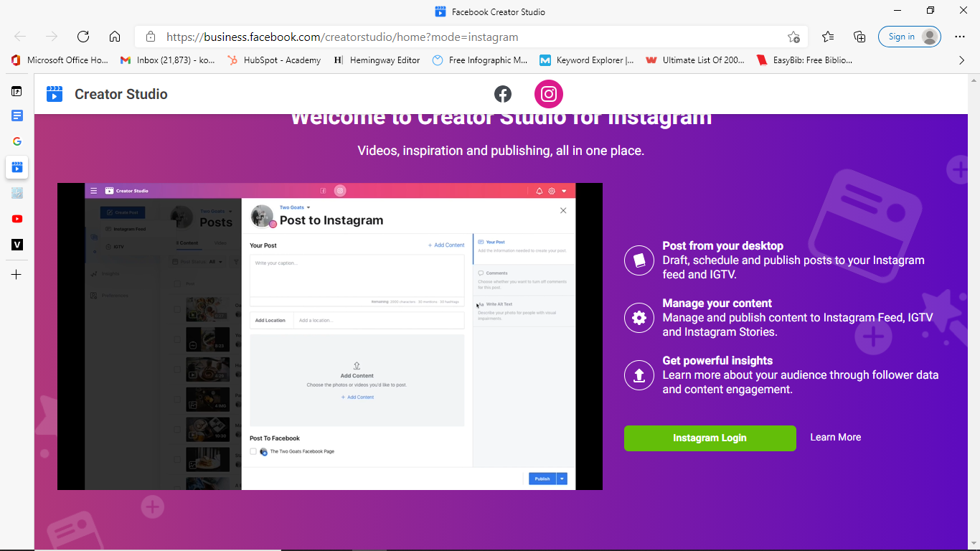The height and width of the screenshot is (551, 980).
Task: Click the Post from your desktop icon
Action: point(639,260)
